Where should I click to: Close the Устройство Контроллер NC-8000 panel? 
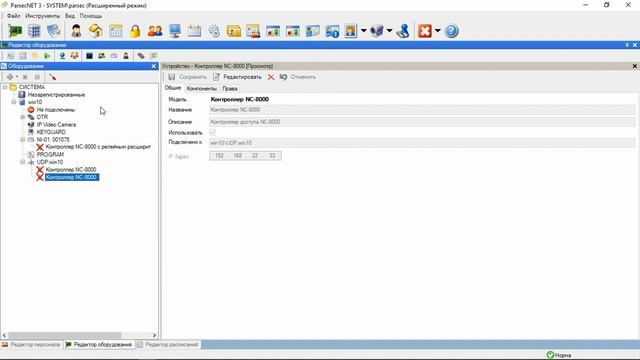[635, 66]
